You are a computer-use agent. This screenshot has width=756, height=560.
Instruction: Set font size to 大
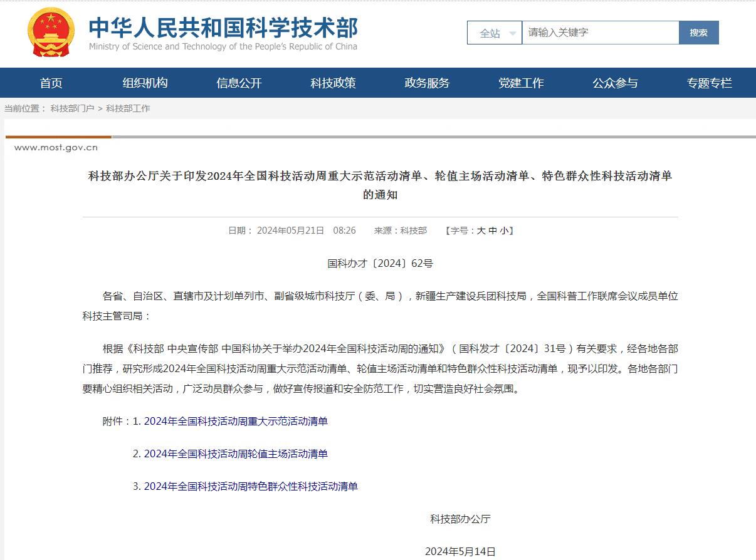[x=481, y=231]
